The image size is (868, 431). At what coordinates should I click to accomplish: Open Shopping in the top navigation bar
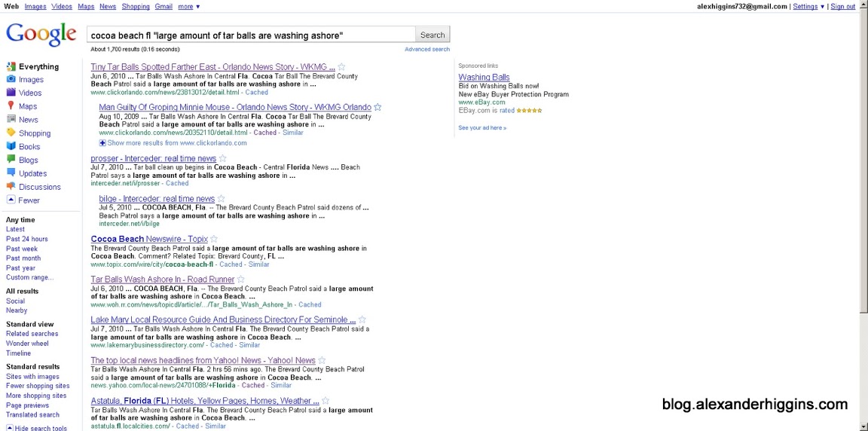click(x=136, y=7)
